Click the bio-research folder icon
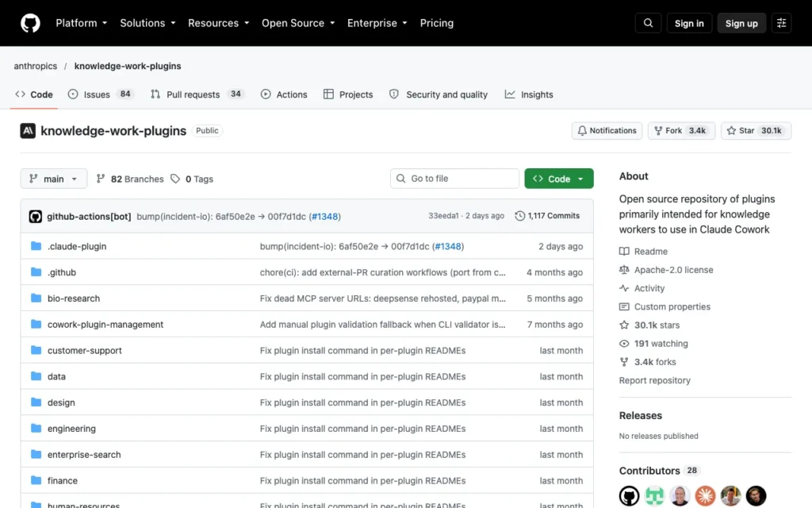This screenshot has height=508, width=812. [x=36, y=298]
